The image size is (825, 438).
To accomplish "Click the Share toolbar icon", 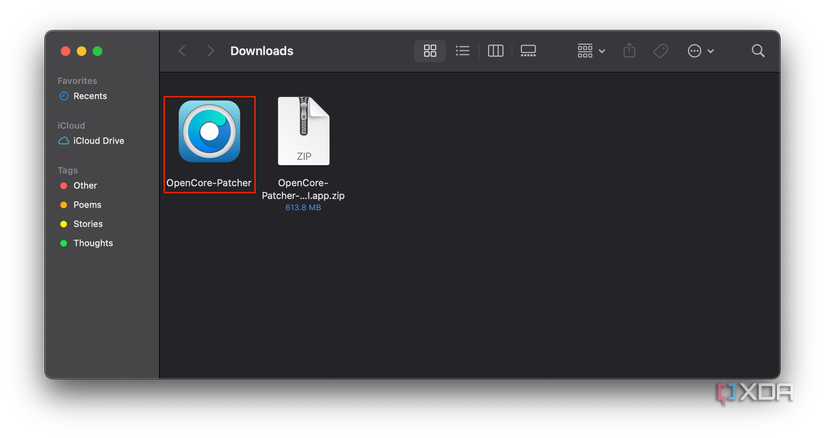I will pyautogui.click(x=629, y=51).
